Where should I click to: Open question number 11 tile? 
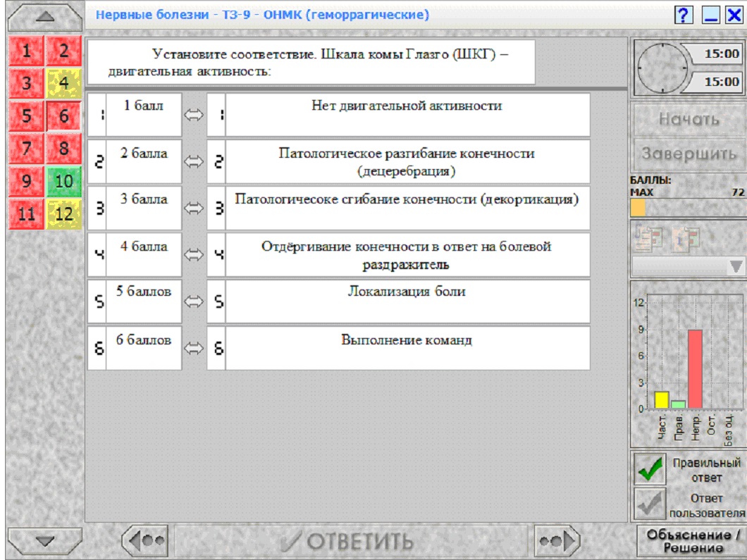(26, 213)
